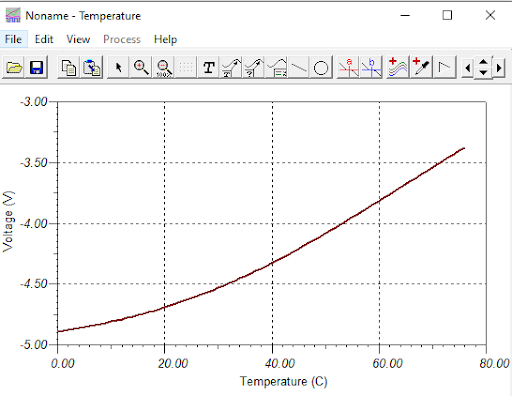Place cursor 'b' on the curve
Viewport: 512px width, 396px height.
click(x=371, y=68)
